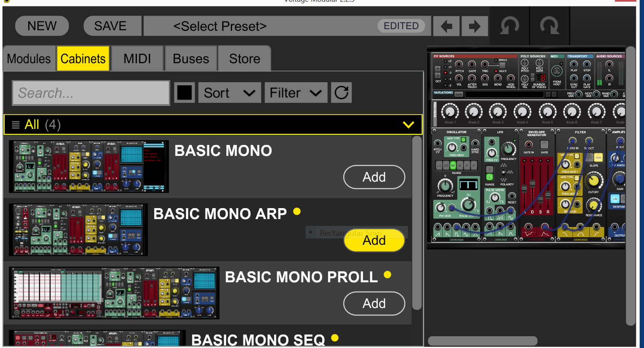Image resolution: width=644 pixels, height=348 pixels.
Task: Open the Buses tab
Action: [191, 59]
